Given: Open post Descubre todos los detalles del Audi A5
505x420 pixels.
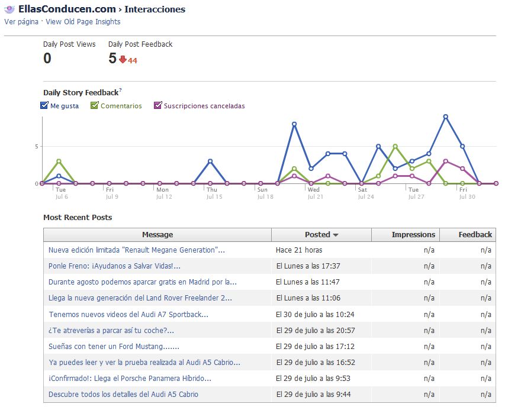Looking at the screenshot, I should (123, 395).
